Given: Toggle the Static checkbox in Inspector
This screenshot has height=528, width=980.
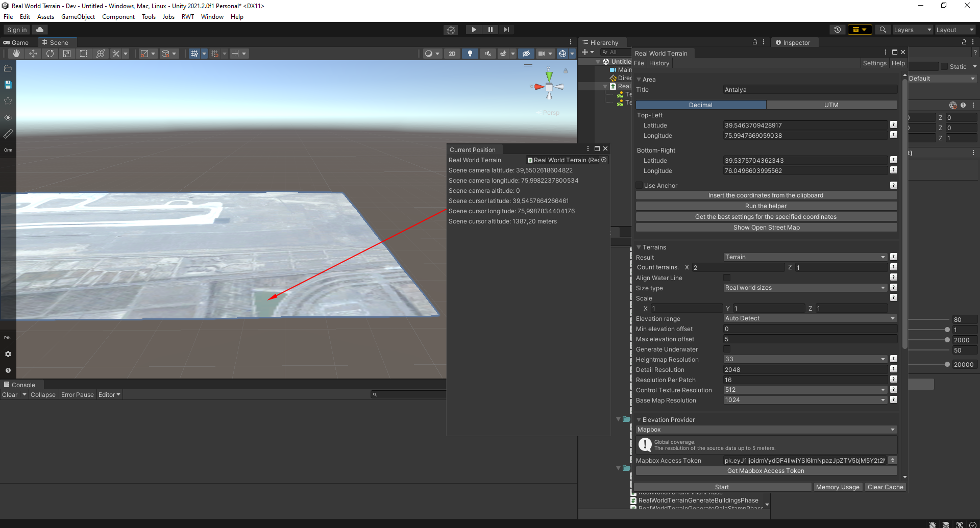Looking at the screenshot, I should (944, 66).
